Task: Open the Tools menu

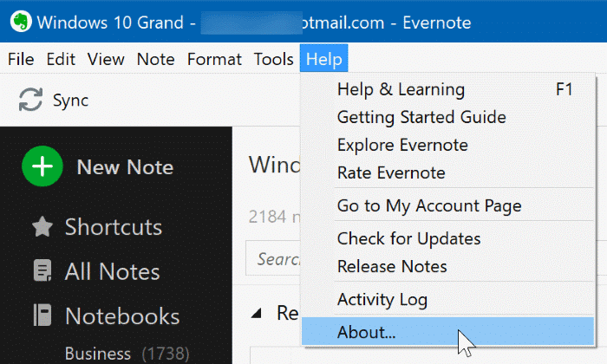Action: pos(274,59)
